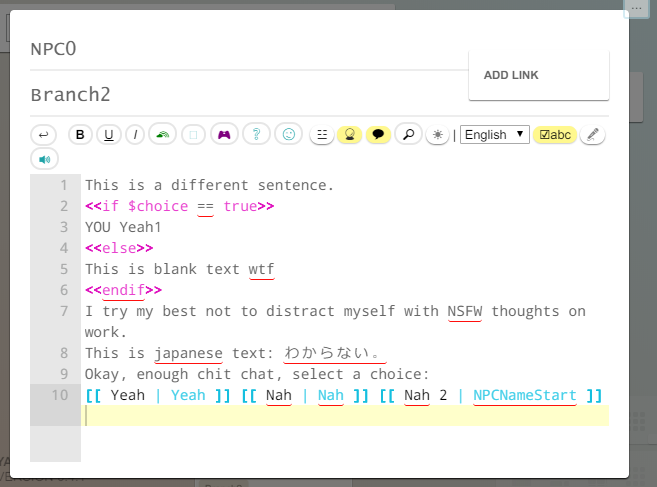Toggle the sun brightness night mode button
The height and width of the screenshot is (487, 657).
(x=437, y=135)
